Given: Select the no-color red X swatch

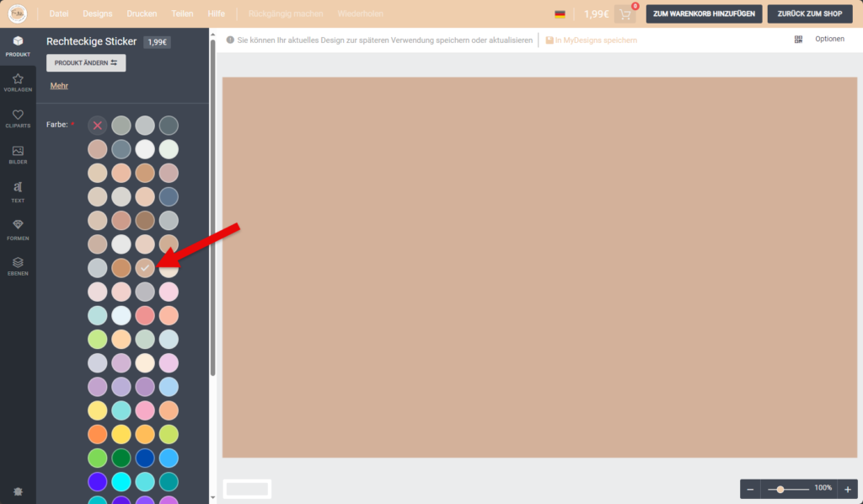Looking at the screenshot, I should 98,126.
